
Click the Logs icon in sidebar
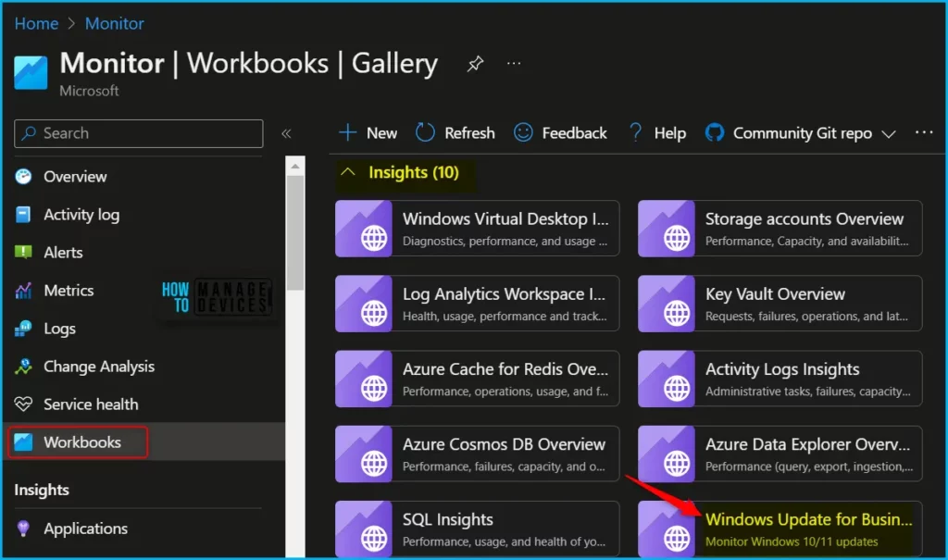tap(23, 329)
